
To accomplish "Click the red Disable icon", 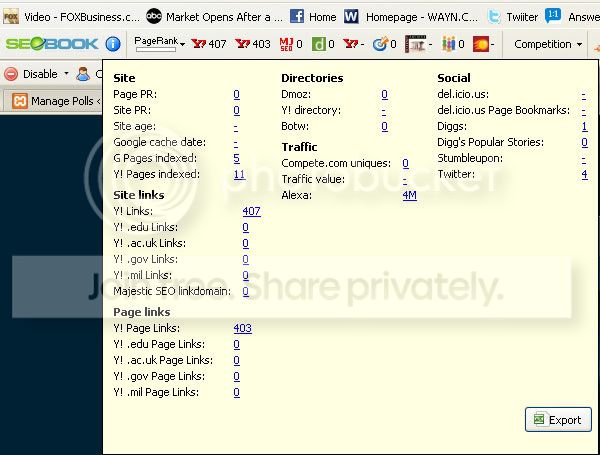I will 11,74.
